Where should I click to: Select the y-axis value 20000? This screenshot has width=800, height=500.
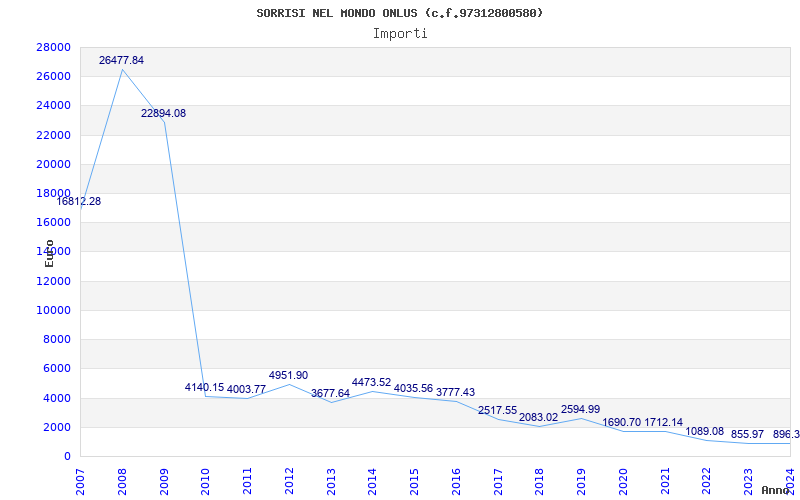(x=53, y=164)
